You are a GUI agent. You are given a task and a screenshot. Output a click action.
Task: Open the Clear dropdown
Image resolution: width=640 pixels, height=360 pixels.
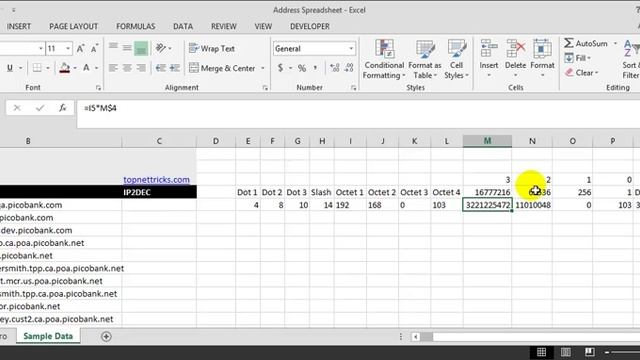[582, 73]
